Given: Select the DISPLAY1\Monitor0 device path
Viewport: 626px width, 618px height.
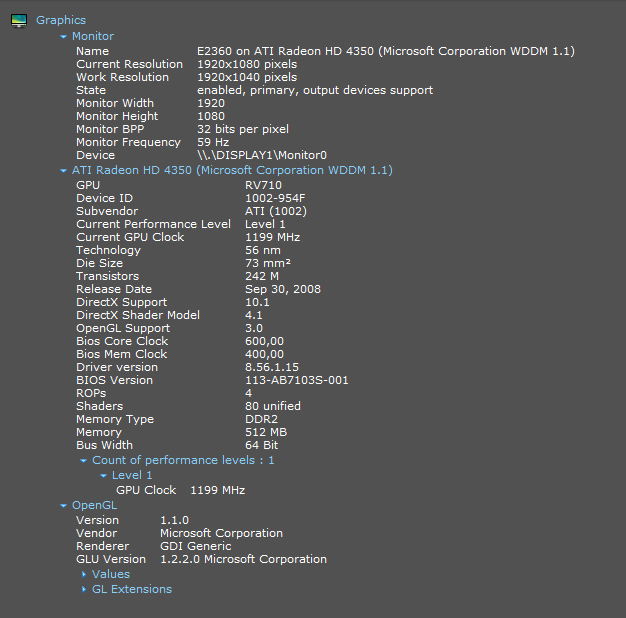Looking at the screenshot, I should 262,155.
